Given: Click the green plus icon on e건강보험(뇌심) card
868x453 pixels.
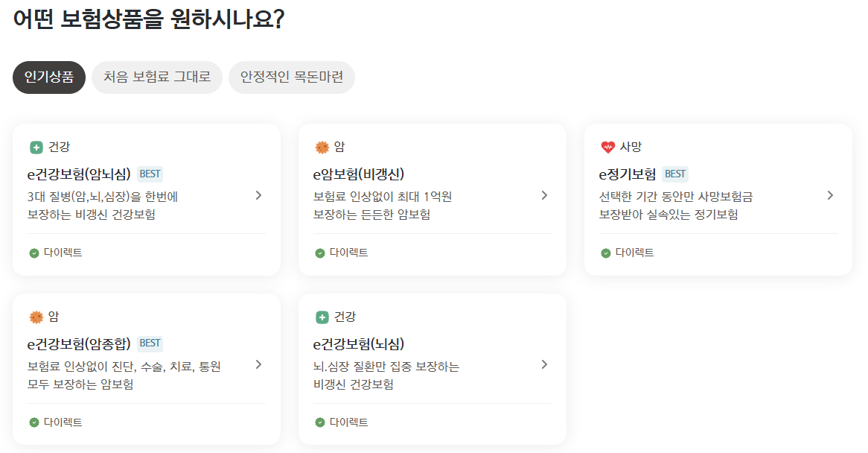Looking at the screenshot, I should [x=322, y=317].
